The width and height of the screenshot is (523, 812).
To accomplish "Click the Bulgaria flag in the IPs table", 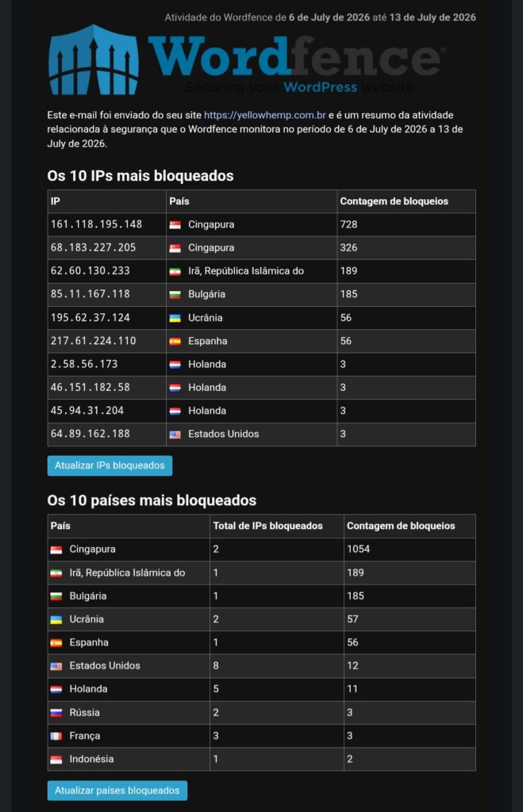I will tap(175, 295).
